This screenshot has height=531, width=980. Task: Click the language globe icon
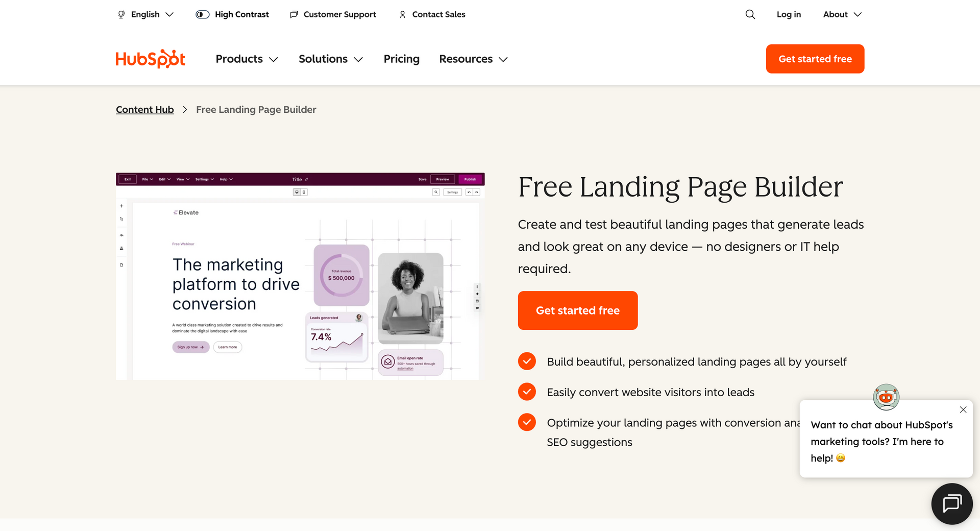point(121,14)
